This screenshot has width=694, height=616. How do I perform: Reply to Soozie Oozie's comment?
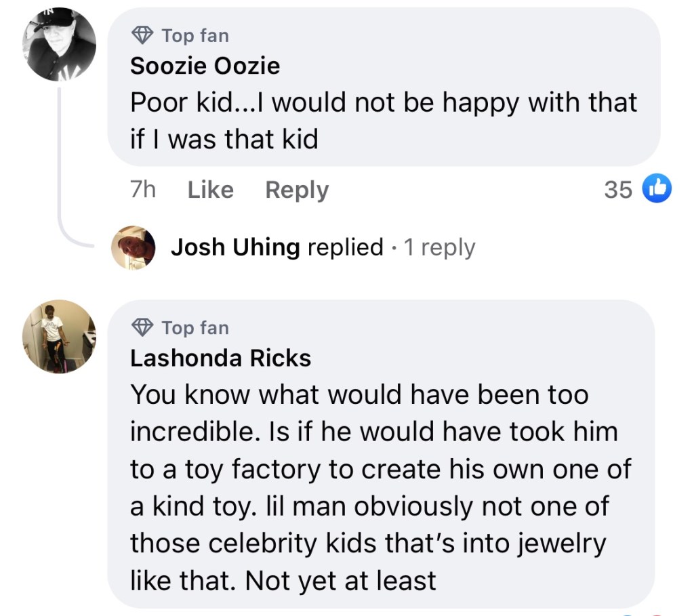297,190
